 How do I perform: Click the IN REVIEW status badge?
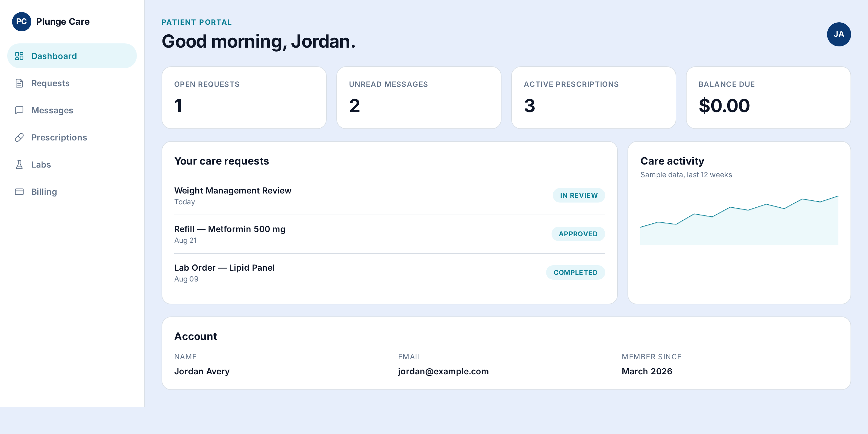click(x=579, y=195)
